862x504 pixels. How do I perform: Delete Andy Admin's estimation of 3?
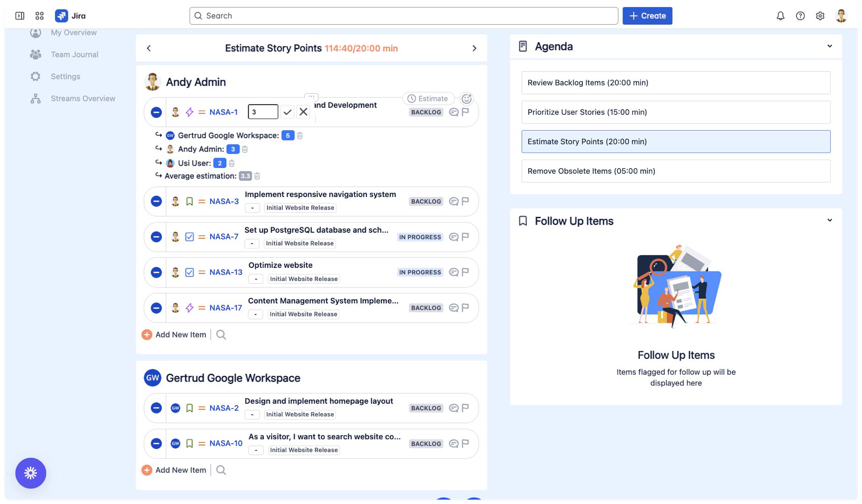245,149
